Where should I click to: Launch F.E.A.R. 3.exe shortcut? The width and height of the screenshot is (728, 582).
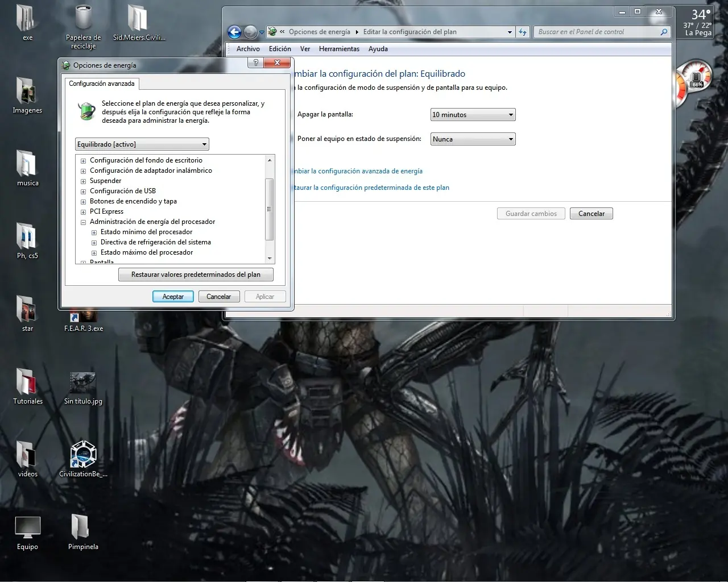(83, 321)
